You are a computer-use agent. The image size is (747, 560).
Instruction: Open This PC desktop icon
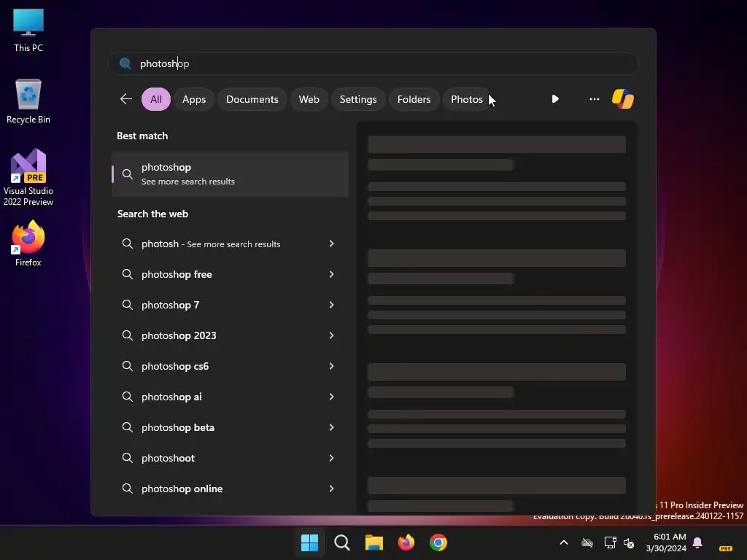pyautogui.click(x=28, y=31)
